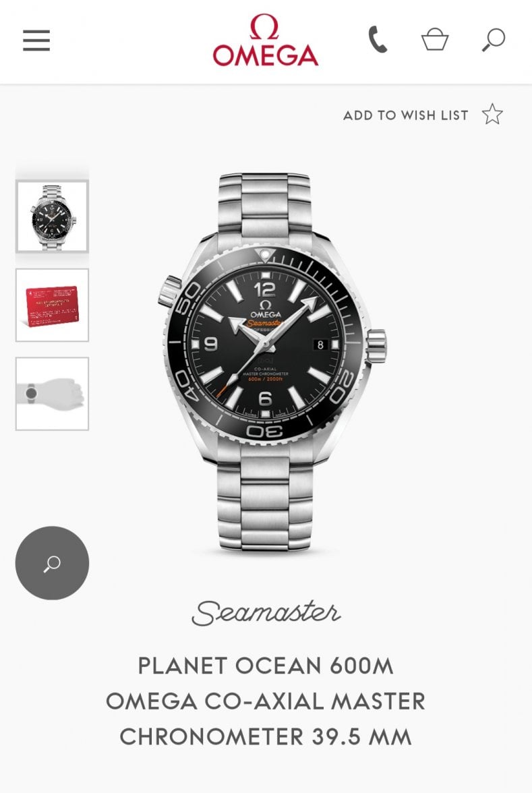This screenshot has height=793, width=532.
Task: Go home via the OMEGA wordmark logo
Action: coord(266,55)
